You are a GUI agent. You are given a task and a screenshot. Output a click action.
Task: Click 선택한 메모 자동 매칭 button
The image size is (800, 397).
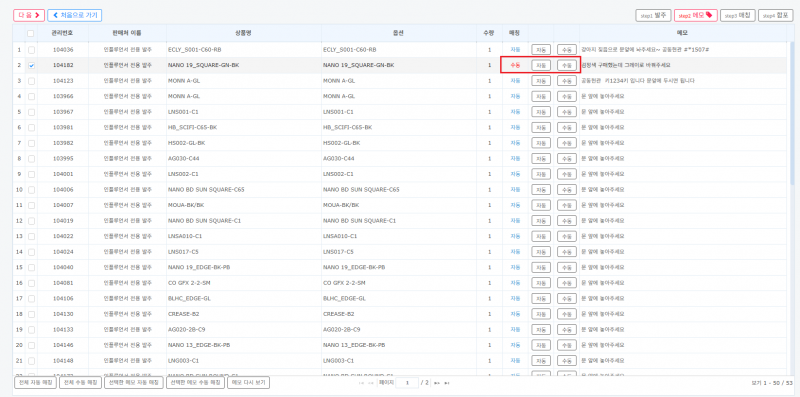[134, 382]
